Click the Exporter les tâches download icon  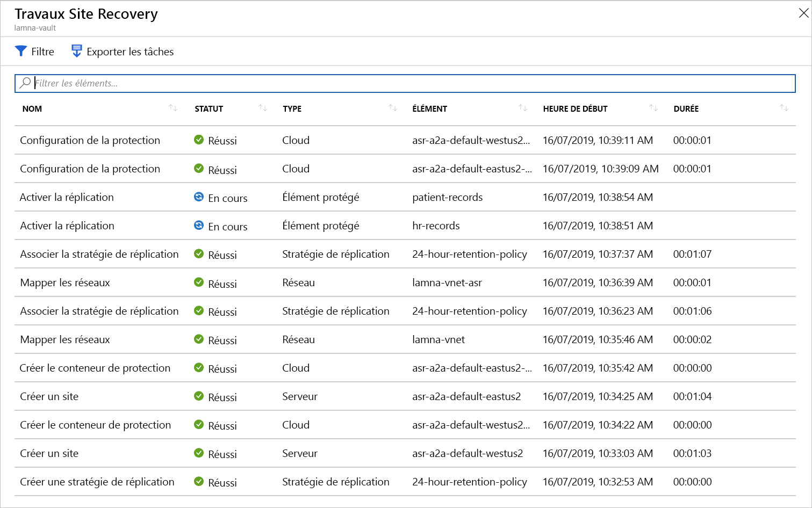point(77,51)
